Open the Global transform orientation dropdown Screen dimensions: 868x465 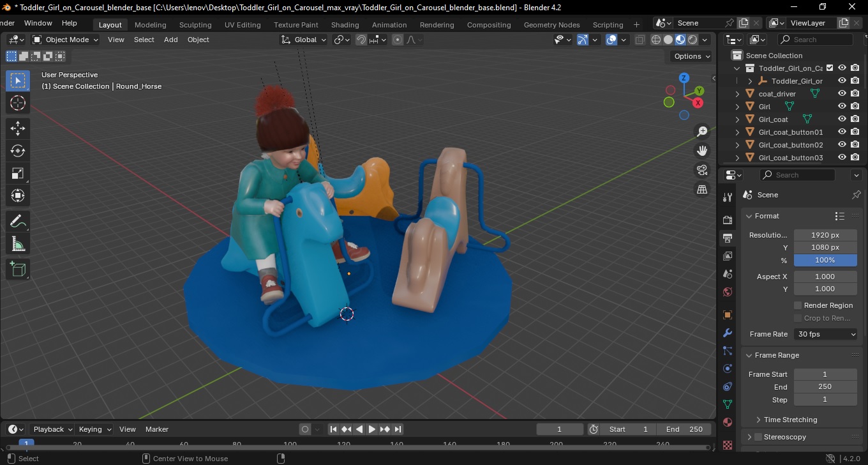tap(304, 40)
